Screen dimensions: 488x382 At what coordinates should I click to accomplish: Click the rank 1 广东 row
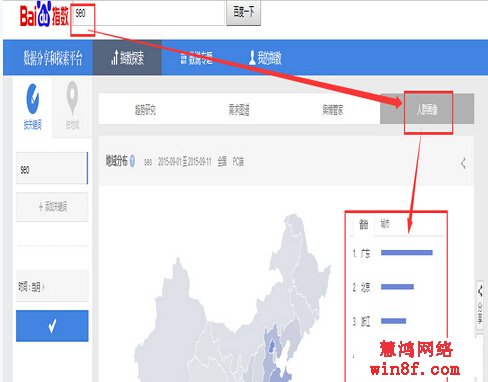tap(392, 253)
